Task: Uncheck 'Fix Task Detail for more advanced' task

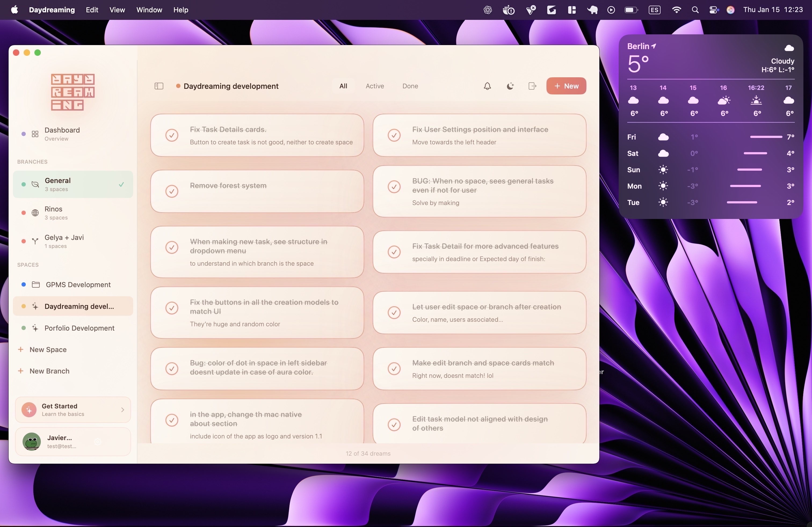Action: (x=394, y=252)
